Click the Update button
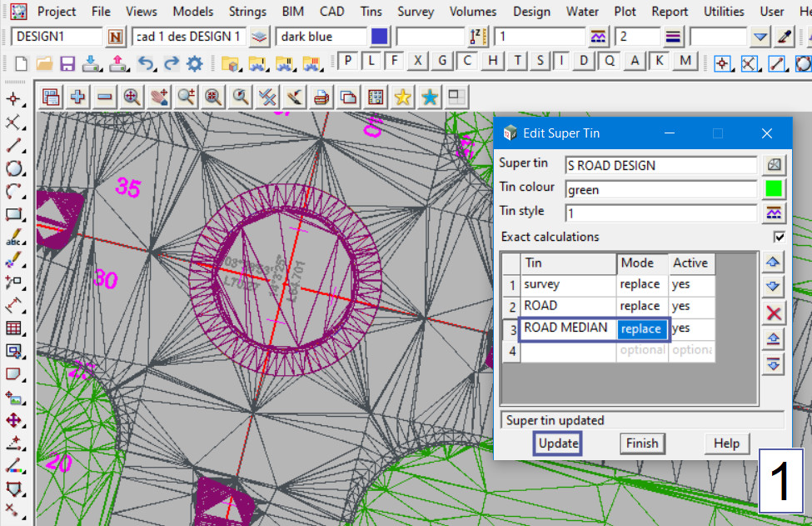812x526 pixels. coord(558,443)
